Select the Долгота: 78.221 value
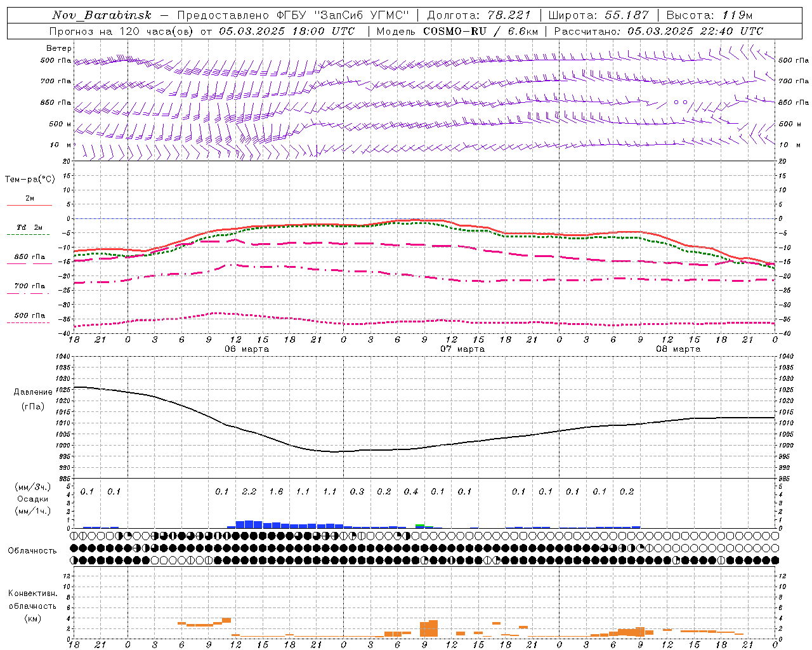Screen dimensions: 812x650 point(479,15)
